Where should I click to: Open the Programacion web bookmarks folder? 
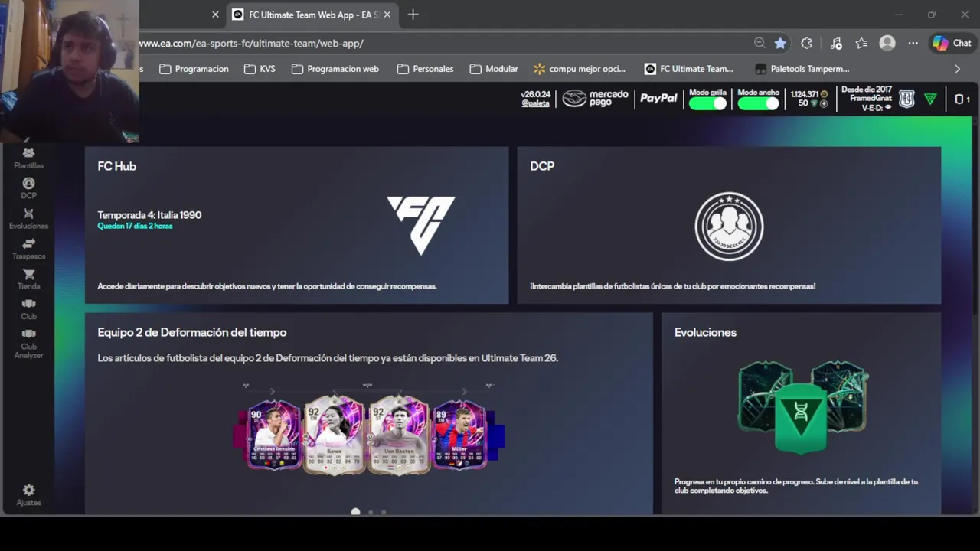(335, 69)
